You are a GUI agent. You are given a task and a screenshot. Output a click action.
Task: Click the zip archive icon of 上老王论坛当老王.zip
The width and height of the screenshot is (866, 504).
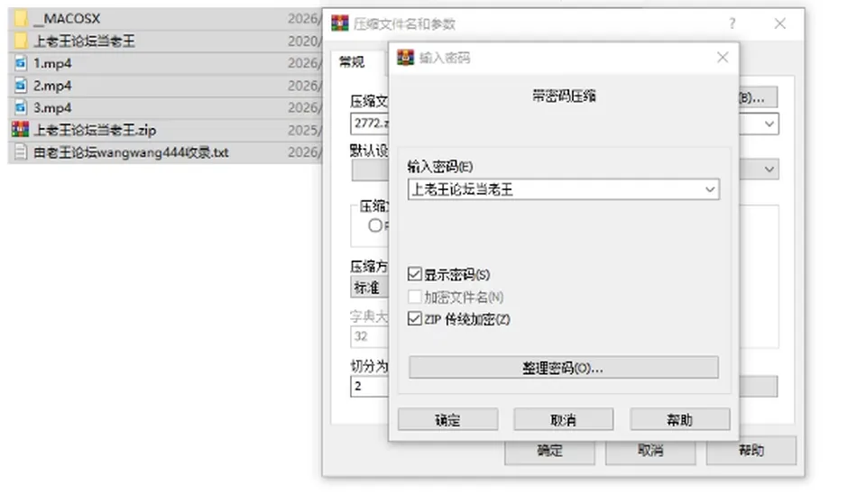tap(21, 130)
